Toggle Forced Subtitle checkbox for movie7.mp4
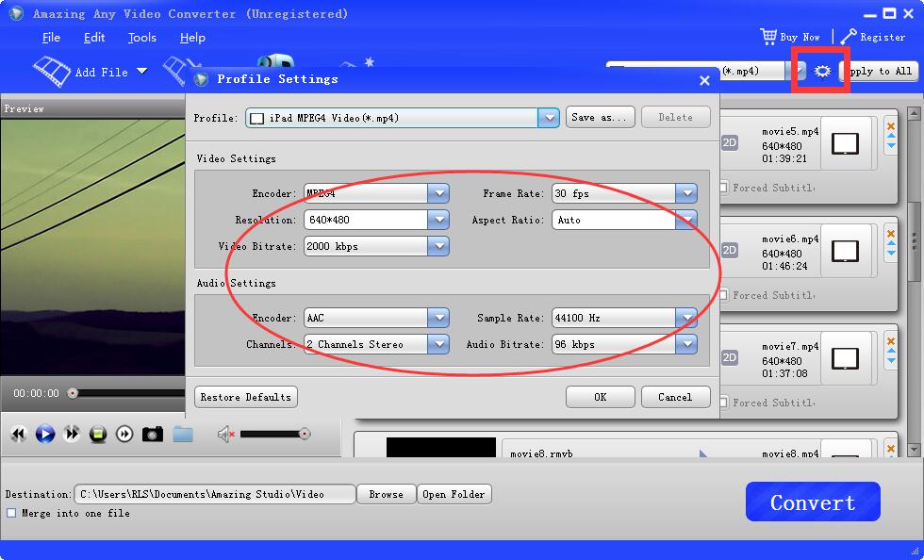This screenshot has width=924, height=560. (x=724, y=403)
